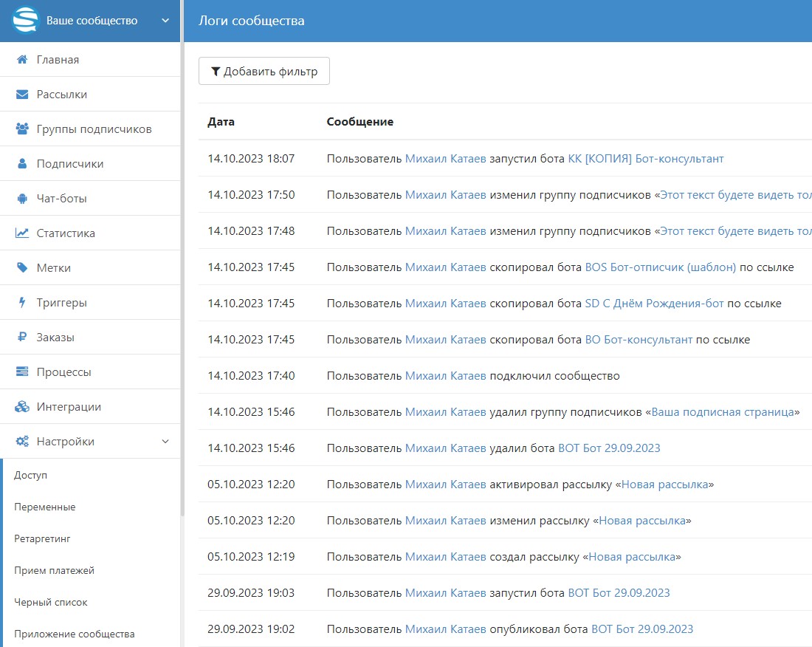
Task: Click the Добавить фильтр button
Action: (x=264, y=72)
